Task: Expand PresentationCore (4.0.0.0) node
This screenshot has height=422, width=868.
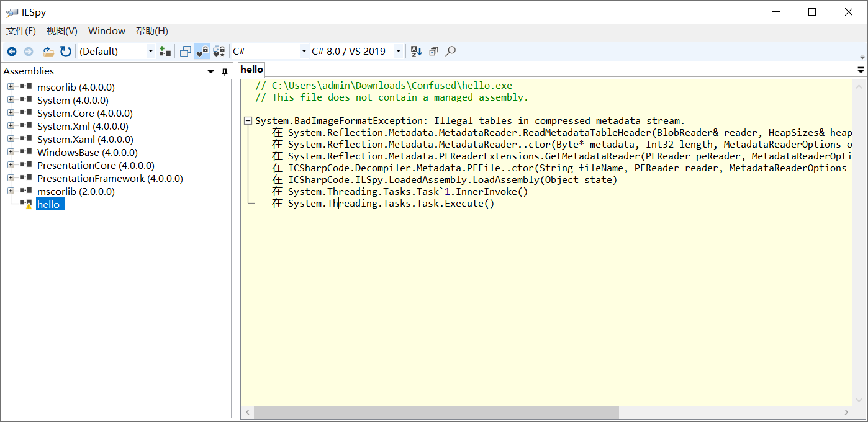Action: [x=11, y=165]
